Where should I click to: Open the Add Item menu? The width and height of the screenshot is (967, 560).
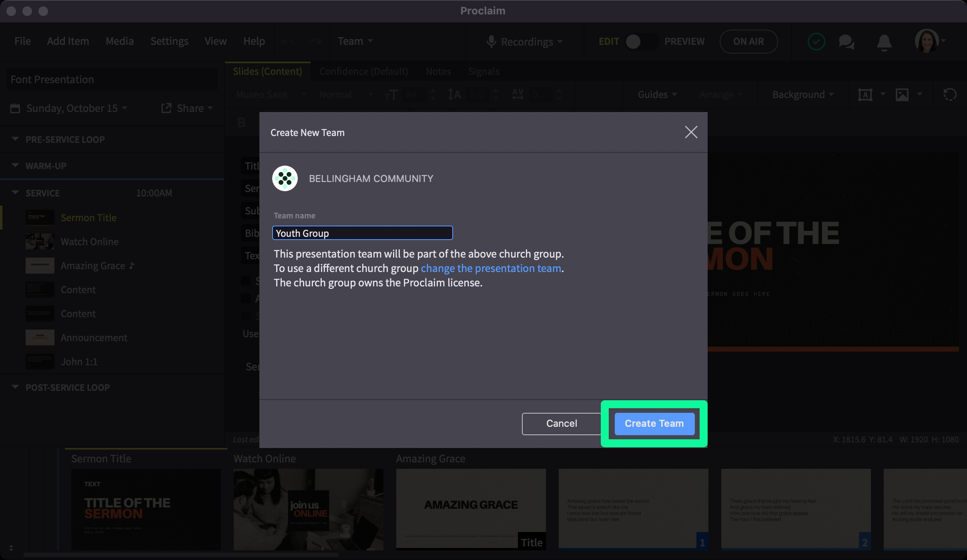[68, 41]
